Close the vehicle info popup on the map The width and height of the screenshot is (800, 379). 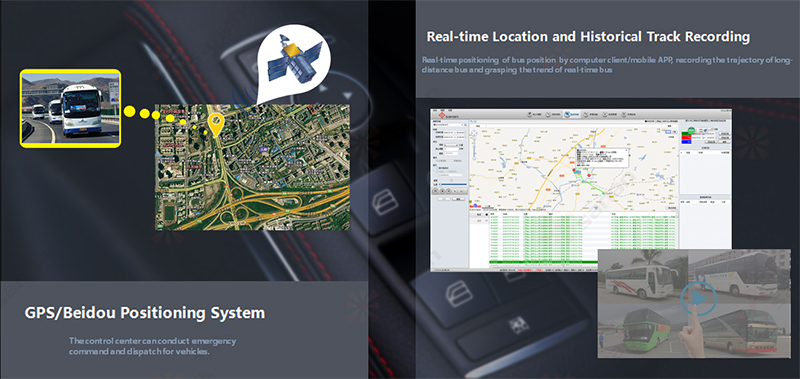(626, 149)
